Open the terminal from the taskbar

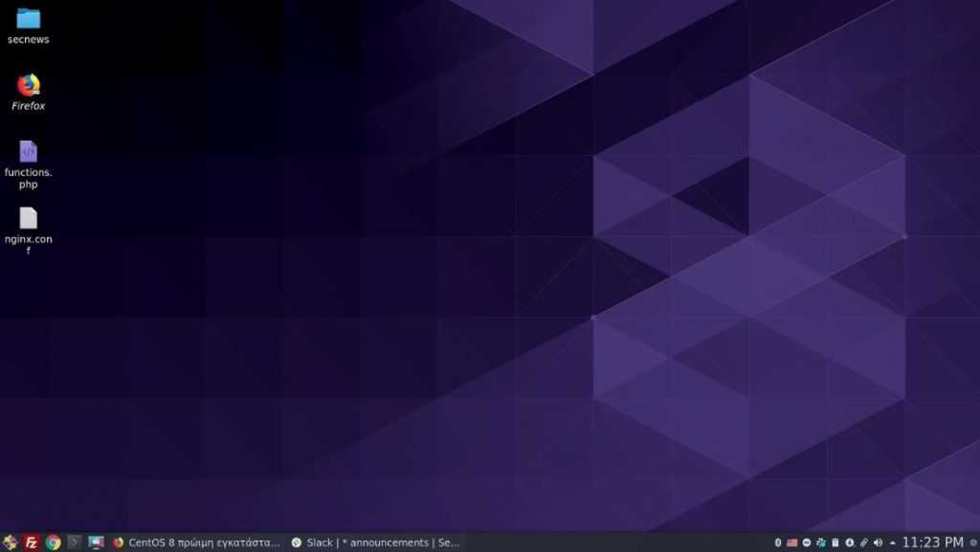[x=75, y=542]
